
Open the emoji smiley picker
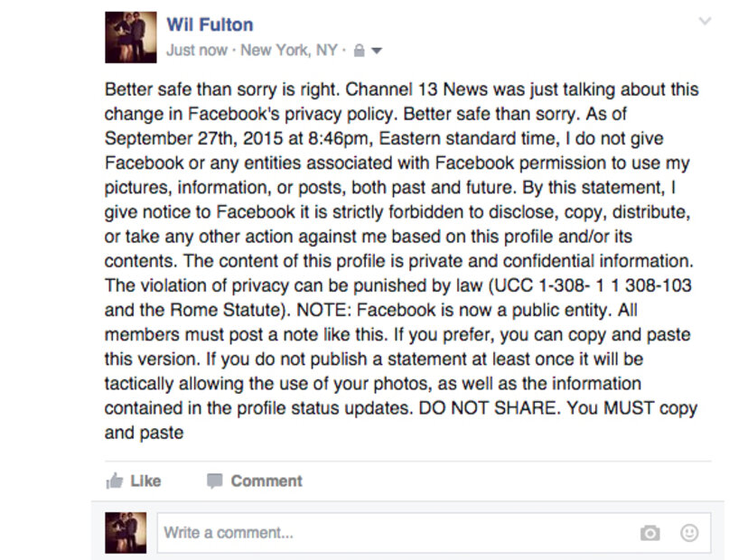pyautogui.click(x=689, y=533)
